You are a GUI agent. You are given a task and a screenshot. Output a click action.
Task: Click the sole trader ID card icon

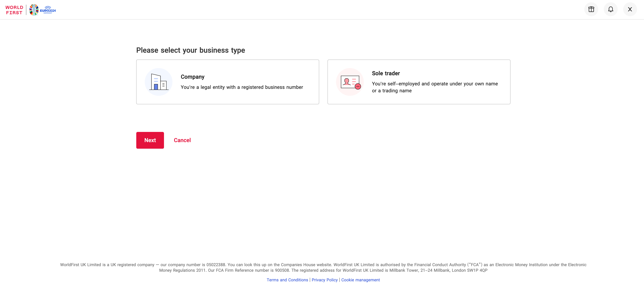(350, 82)
